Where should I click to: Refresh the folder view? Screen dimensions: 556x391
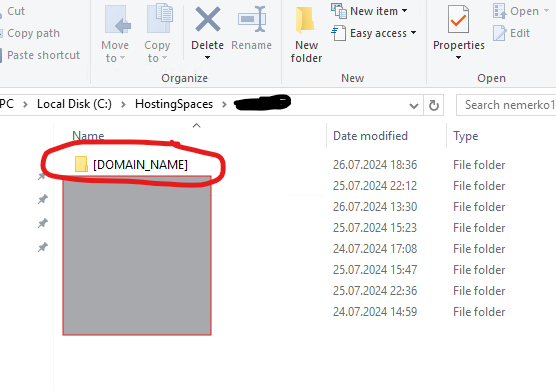(x=434, y=105)
